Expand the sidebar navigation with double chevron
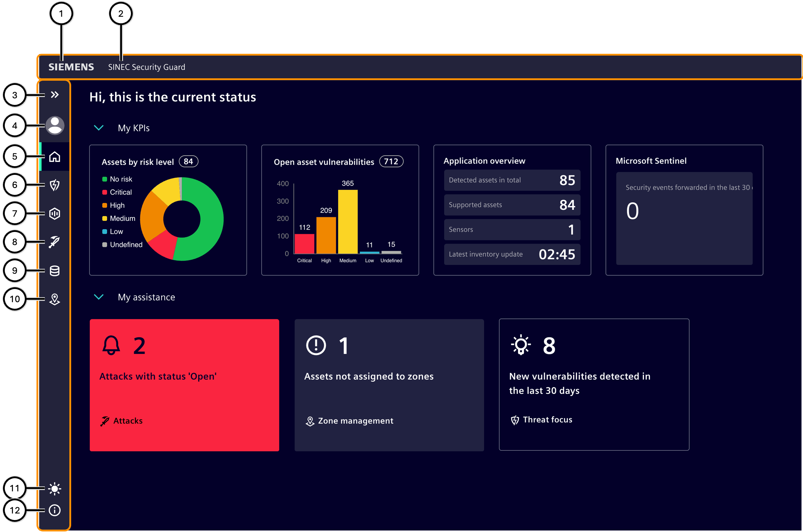 [x=55, y=95]
